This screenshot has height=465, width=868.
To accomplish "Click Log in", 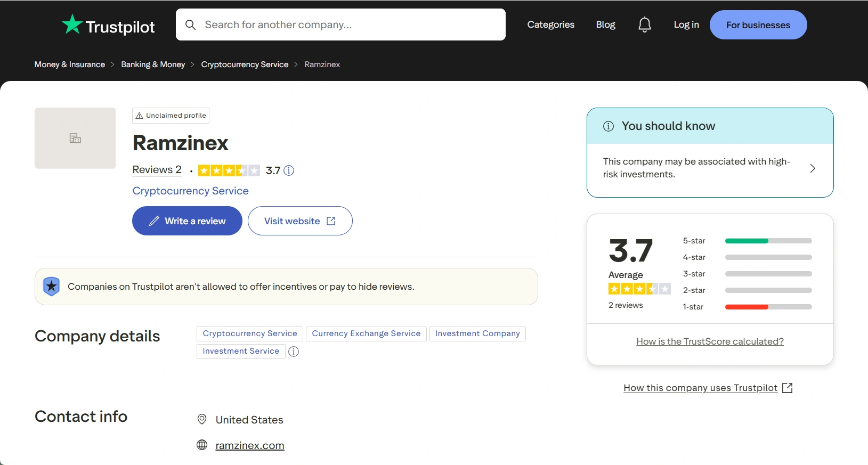I will 686,25.
